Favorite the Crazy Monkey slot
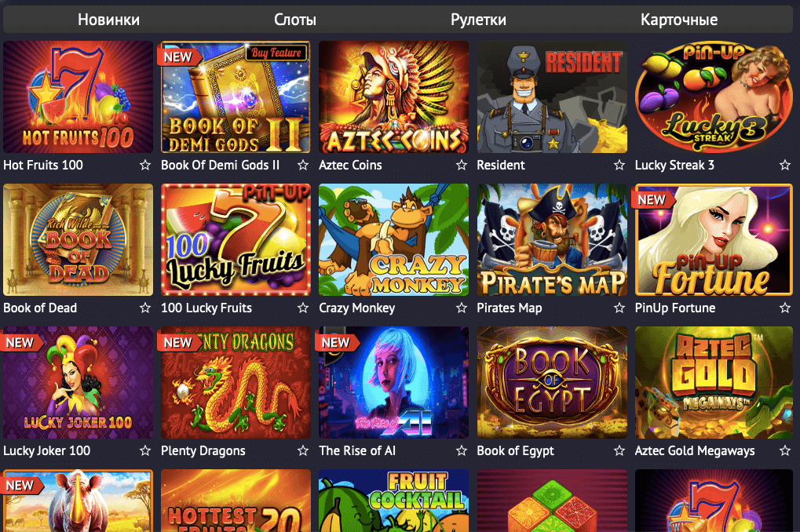Screen dimensions: 800x532 461,308
